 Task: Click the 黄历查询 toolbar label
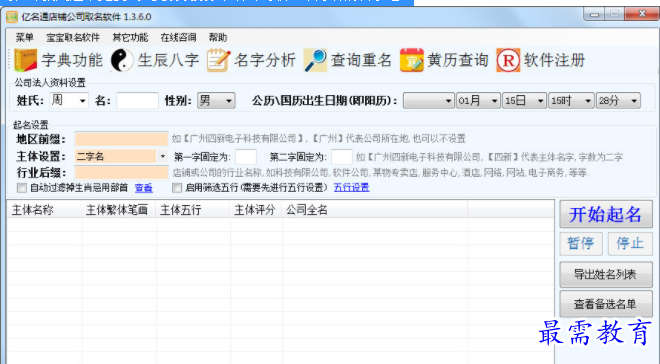[x=458, y=60]
